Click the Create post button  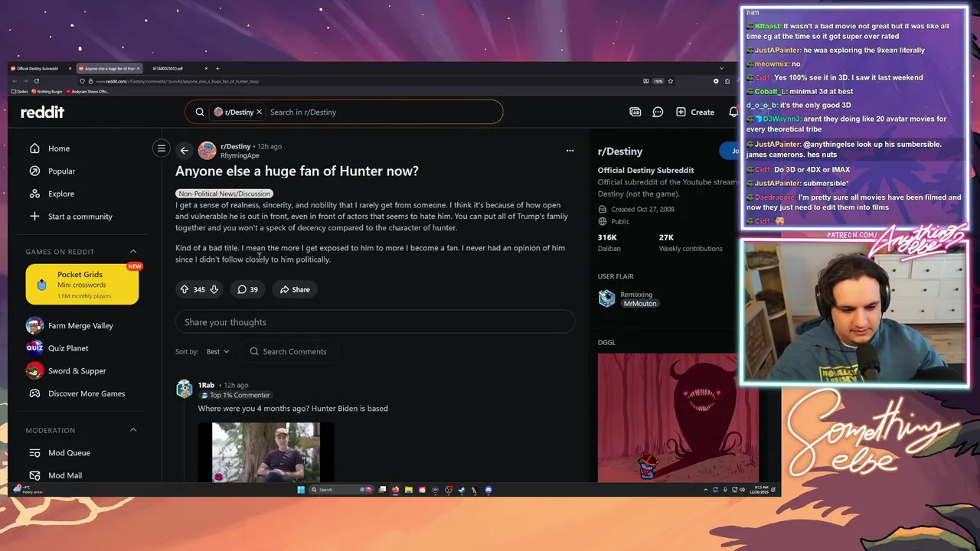pyautogui.click(x=695, y=112)
